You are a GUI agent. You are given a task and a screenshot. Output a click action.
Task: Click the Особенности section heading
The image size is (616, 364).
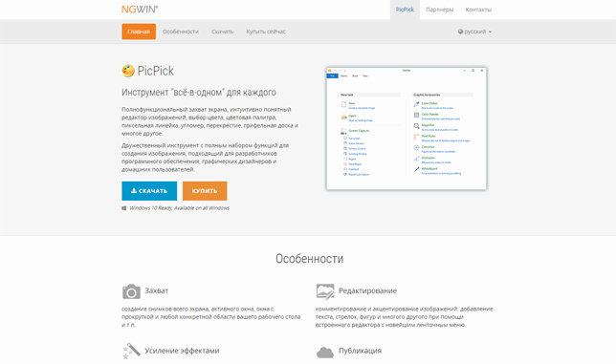click(310, 259)
